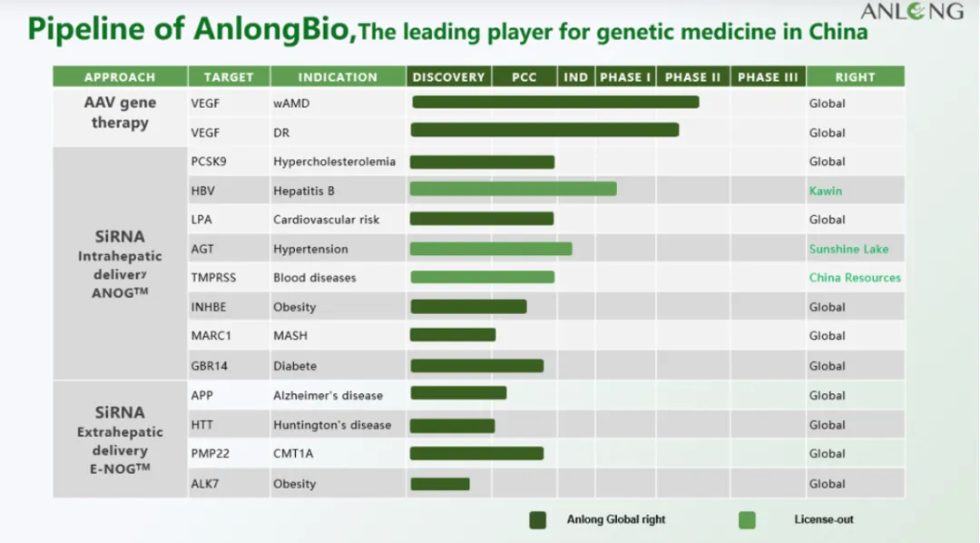Click the light green License-out legend swatch
Viewport: 980px width, 543px height.
[747, 519]
